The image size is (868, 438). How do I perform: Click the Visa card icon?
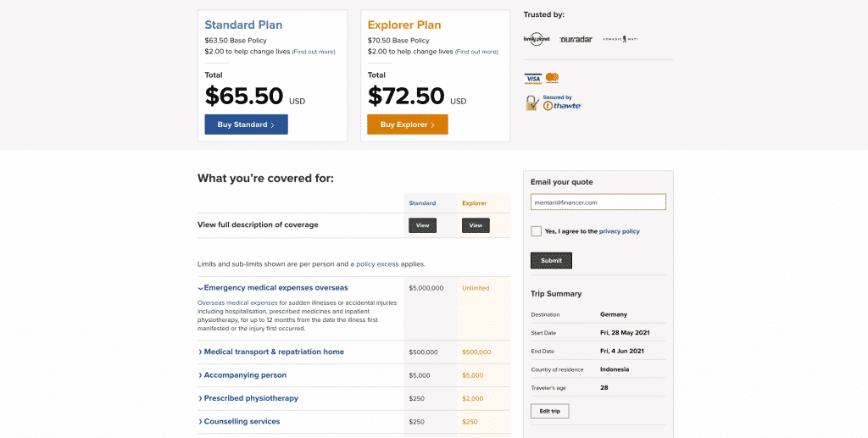[x=533, y=79]
